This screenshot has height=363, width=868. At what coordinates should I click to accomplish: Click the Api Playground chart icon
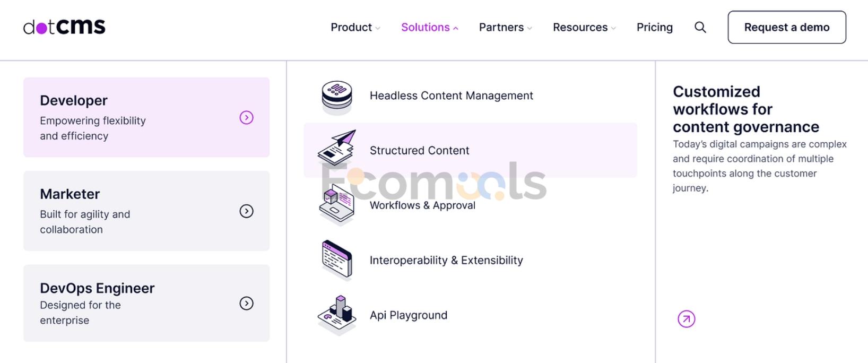coord(337,315)
